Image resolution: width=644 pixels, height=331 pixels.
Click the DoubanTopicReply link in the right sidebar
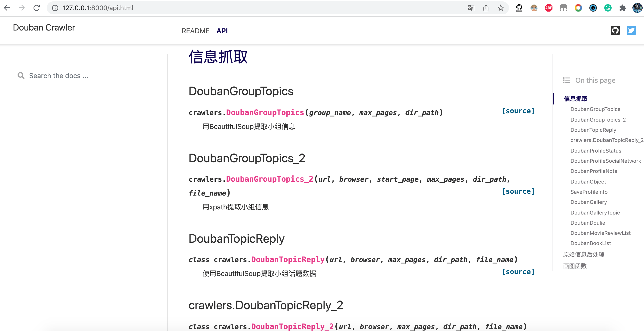593,130
